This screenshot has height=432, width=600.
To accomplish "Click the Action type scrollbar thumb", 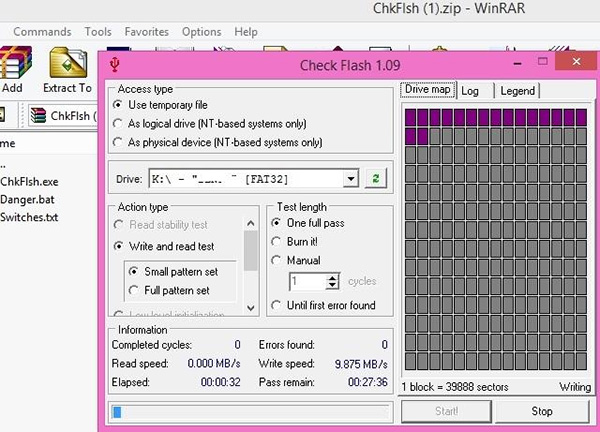I will [251, 251].
